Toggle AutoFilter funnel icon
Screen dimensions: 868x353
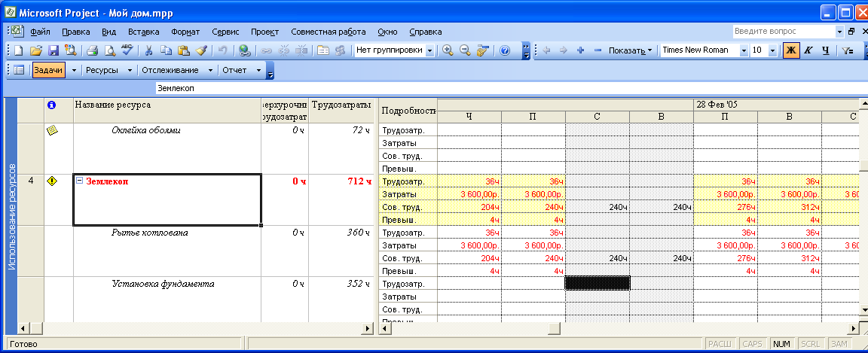tap(848, 50)
